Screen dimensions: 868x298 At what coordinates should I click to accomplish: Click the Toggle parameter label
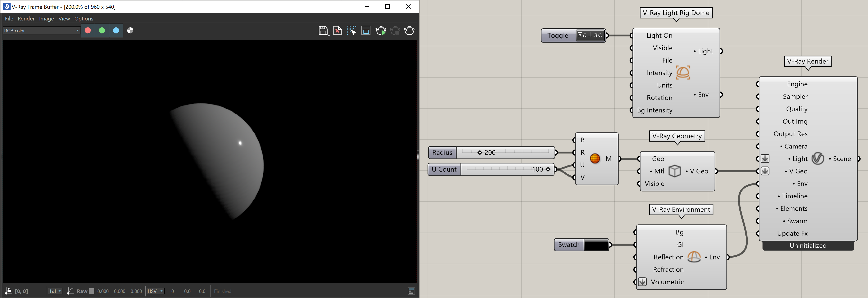558,35
